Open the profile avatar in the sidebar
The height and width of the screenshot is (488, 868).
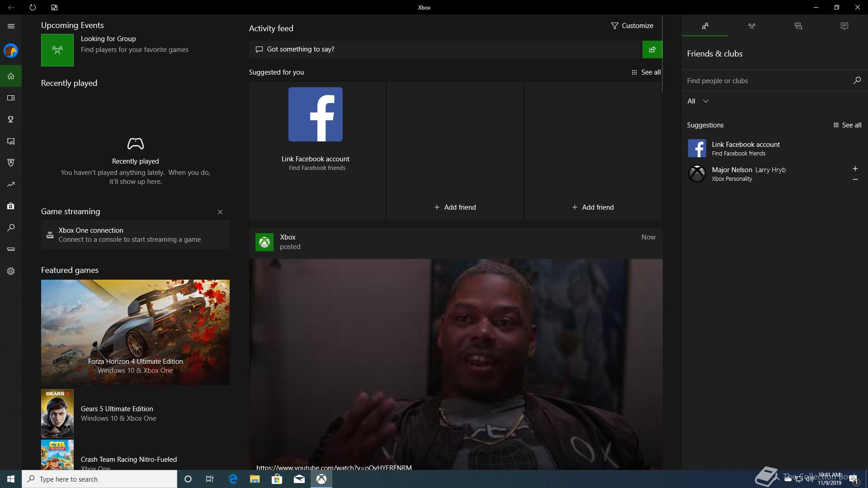[11, 51]
